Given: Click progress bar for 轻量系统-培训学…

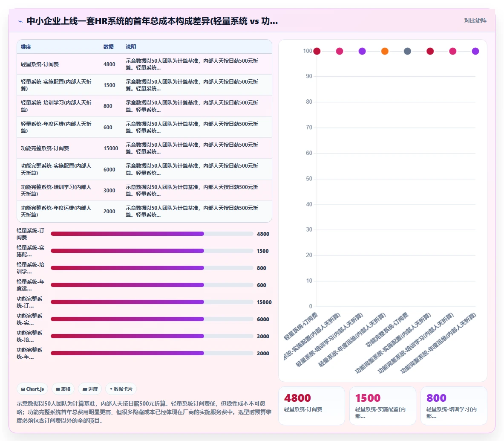Looking at the screenshot, I should (152, 268).
